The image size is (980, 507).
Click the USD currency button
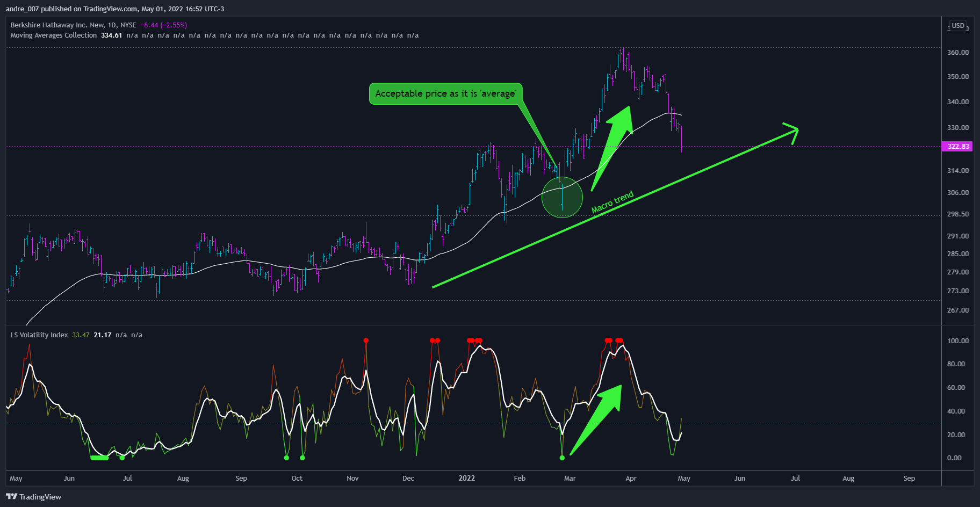click(x=958, y=26)
